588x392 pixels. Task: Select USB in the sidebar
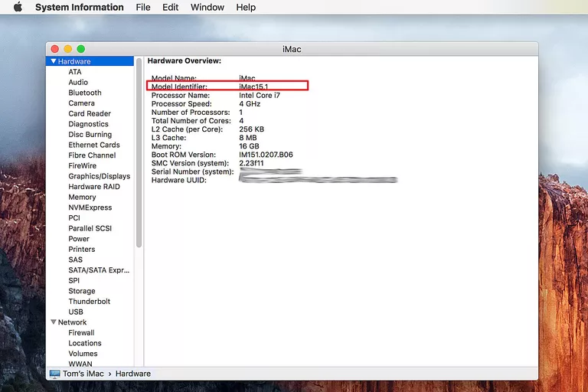click(76, 312)
